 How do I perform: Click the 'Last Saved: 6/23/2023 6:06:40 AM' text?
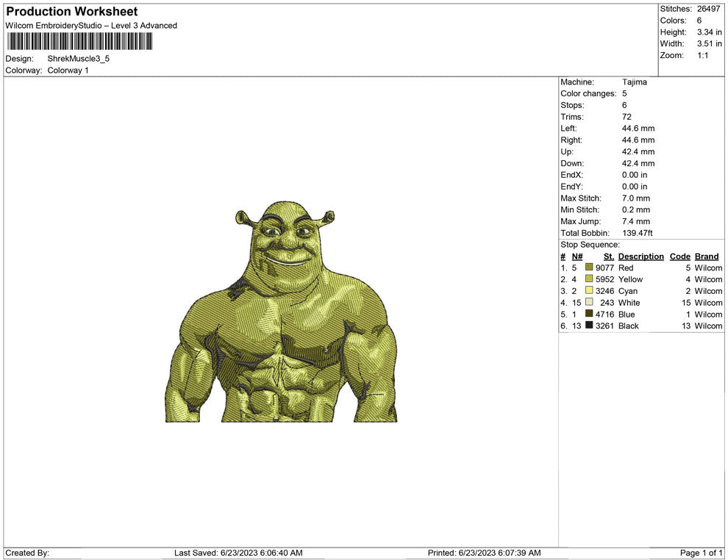[238, 553]
